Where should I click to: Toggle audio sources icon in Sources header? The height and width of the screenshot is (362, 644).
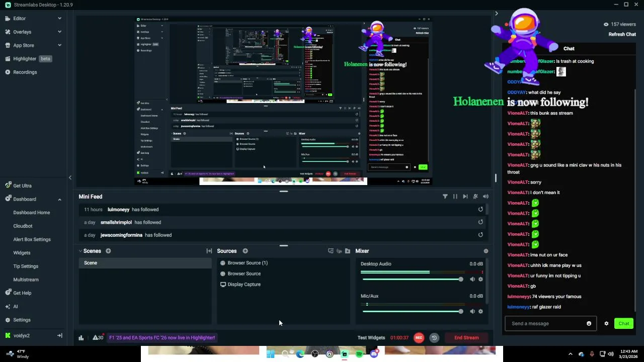click(339, 251)
